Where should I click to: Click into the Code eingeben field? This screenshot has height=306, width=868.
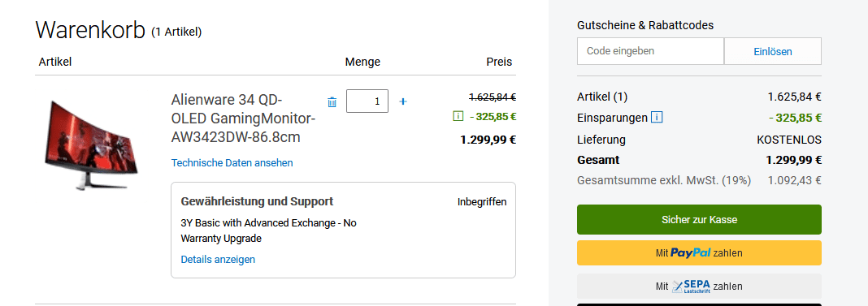click(650, 51)
